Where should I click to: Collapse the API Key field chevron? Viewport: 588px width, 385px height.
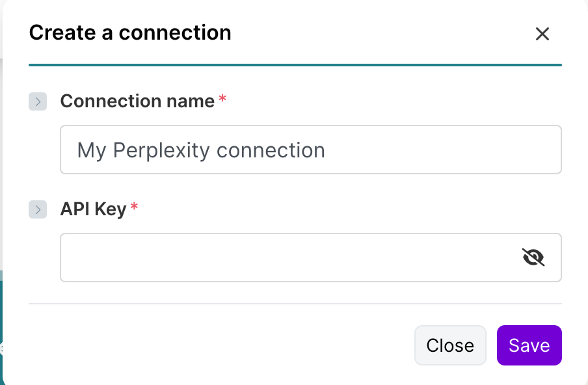pyautogui.click(x=38, y=209)
